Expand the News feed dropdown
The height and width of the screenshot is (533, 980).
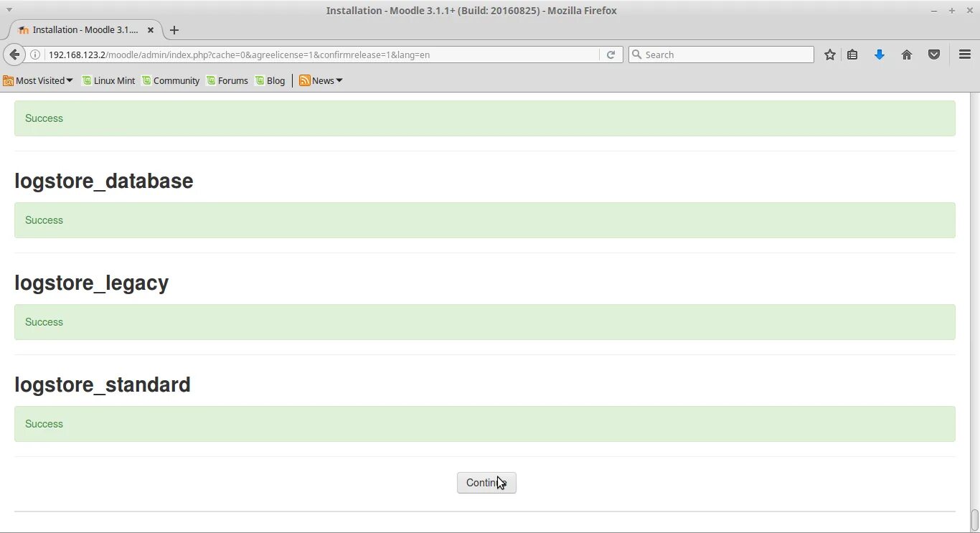tap(321, 80)
